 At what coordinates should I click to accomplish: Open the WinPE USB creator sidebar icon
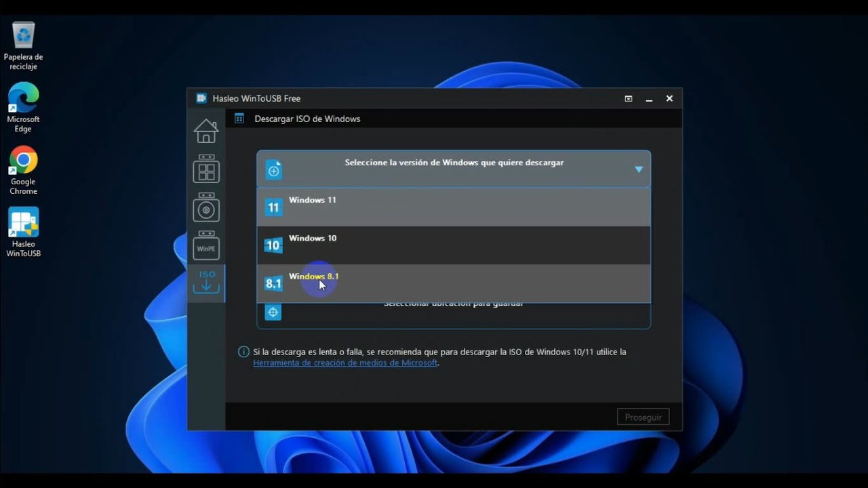[x=206, y=245]
